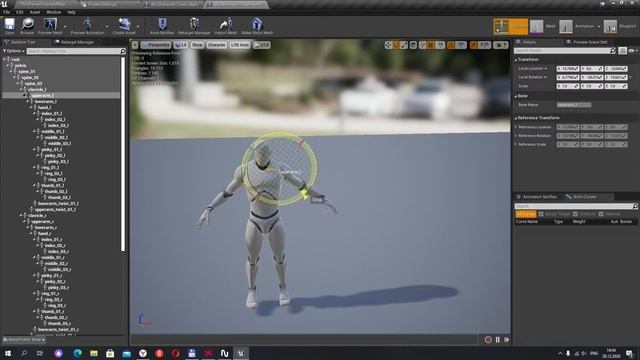Click the Windows Start button
640x360 pixels.
point(7,353)
